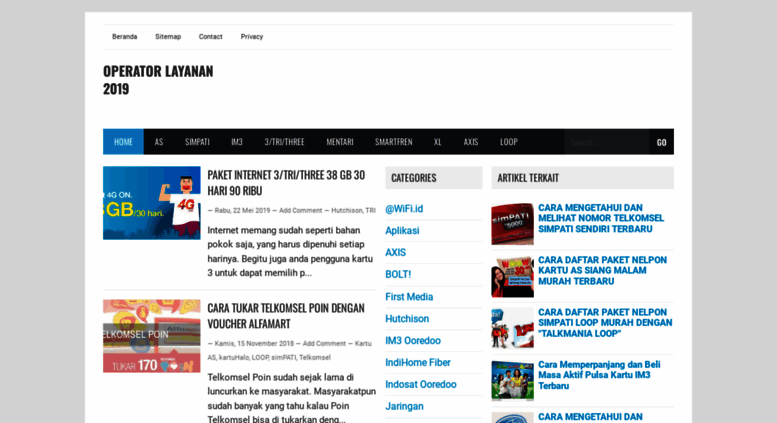Select the HOME navigation tab

(x=123, y=142)
